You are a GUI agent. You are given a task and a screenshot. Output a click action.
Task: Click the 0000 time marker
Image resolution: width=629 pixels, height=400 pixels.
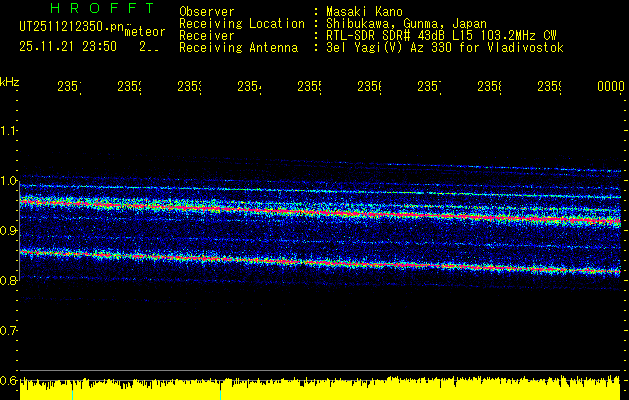[x=610, y=88]
